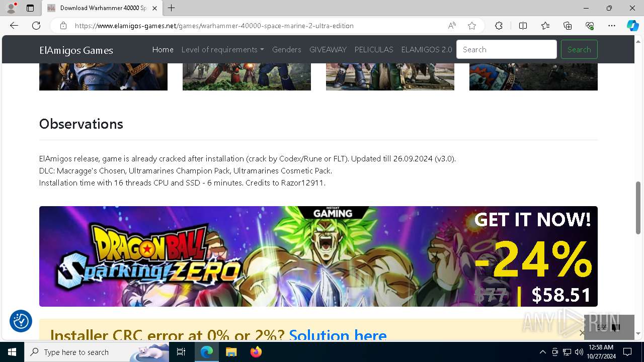The image size is (644, 362).
Task: Open Settings and more menu
Action: (x=612, y=26)
